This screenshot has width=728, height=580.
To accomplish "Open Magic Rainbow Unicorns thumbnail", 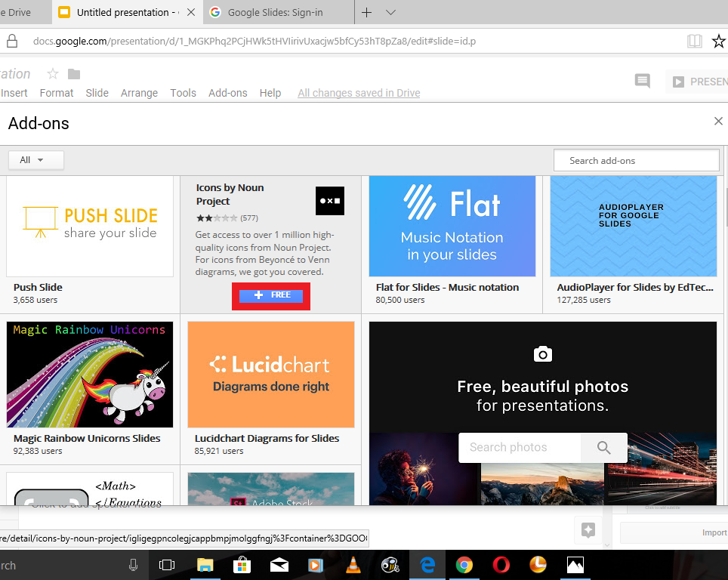I will (x=90, y=375).
